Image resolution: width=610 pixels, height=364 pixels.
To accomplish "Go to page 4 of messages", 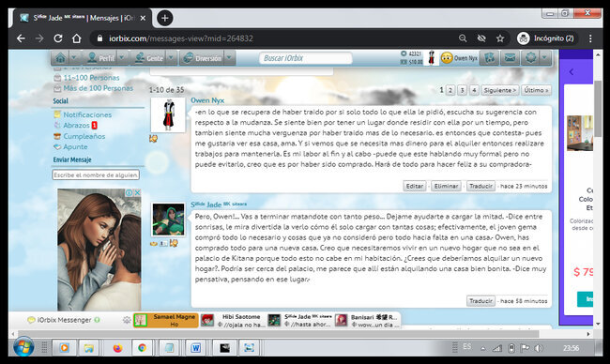I will point(474,90).
